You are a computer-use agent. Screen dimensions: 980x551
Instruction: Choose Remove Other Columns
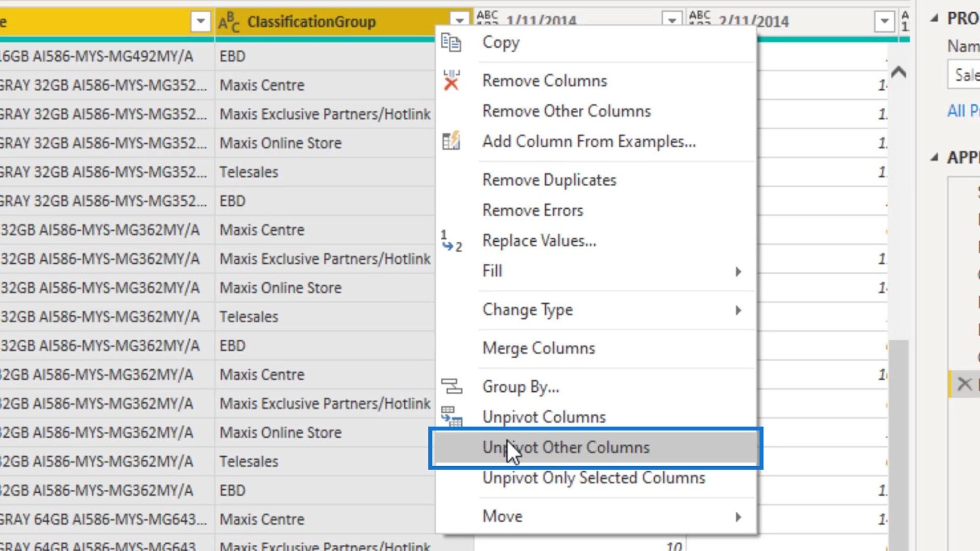coord(597,111)
